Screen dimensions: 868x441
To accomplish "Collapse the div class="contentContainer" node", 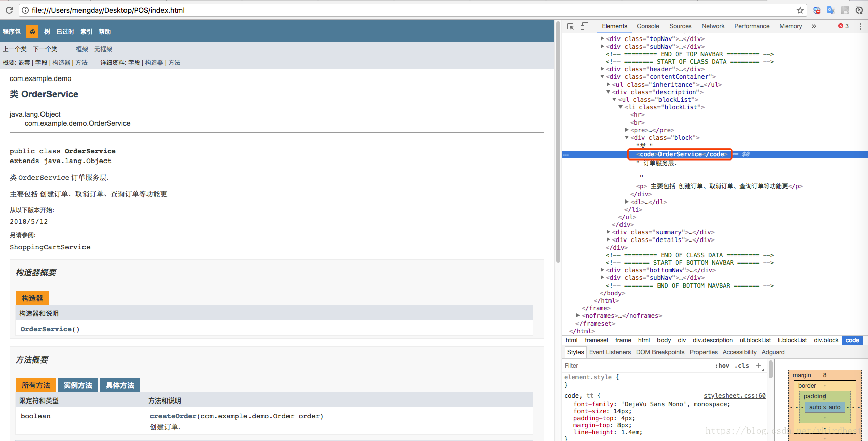I will [602, 77].
